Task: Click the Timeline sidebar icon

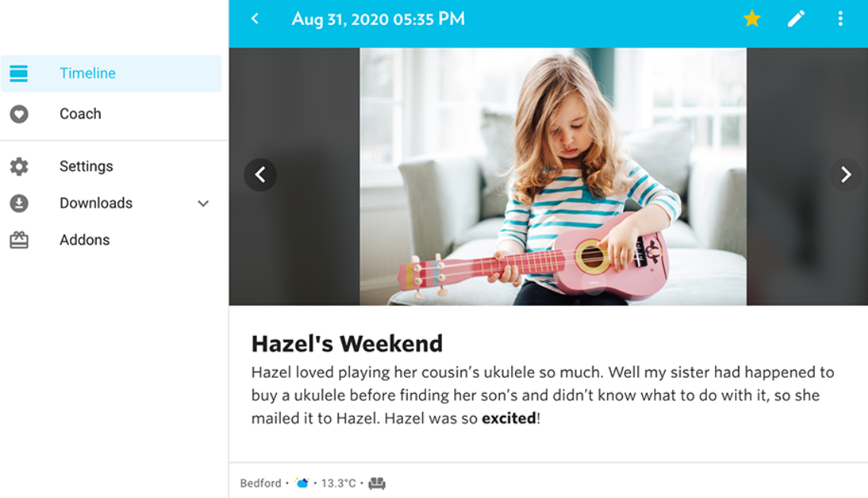Action: pos(19,74)
